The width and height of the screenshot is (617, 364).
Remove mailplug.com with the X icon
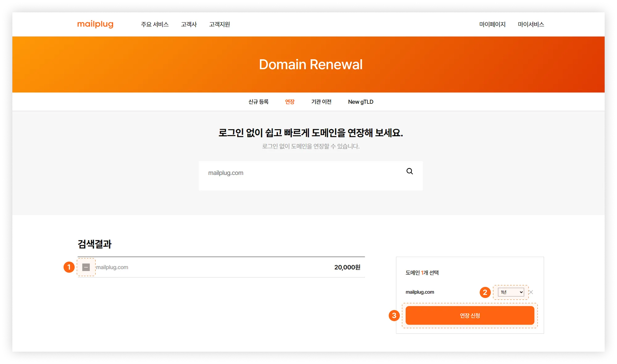tap(531, 292)
